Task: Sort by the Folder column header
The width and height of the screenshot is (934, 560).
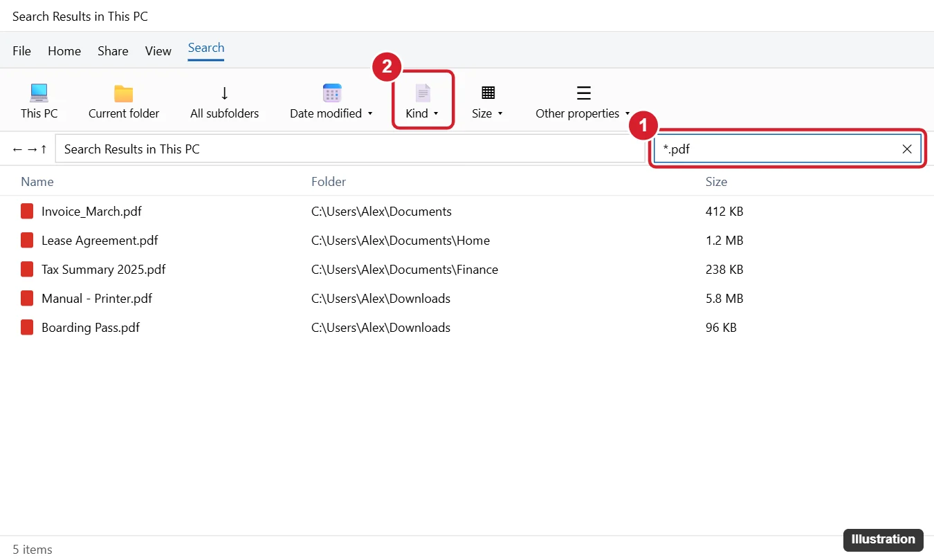Action: (329, 182)
